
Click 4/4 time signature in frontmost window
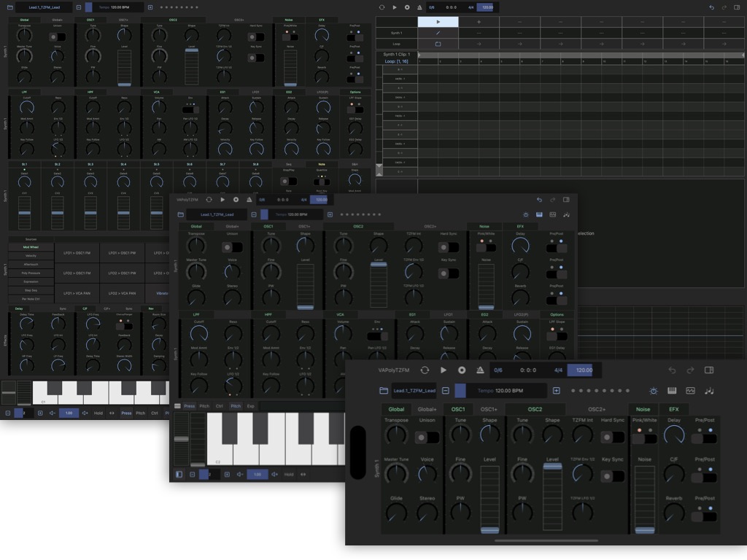pos(558,370)
